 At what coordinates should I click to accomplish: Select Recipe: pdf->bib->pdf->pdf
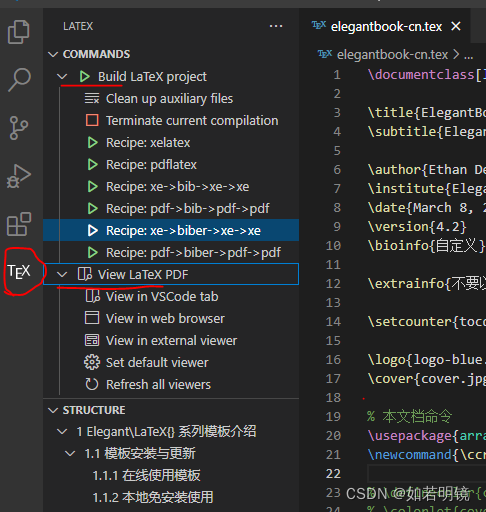click(x=188, y=209)
